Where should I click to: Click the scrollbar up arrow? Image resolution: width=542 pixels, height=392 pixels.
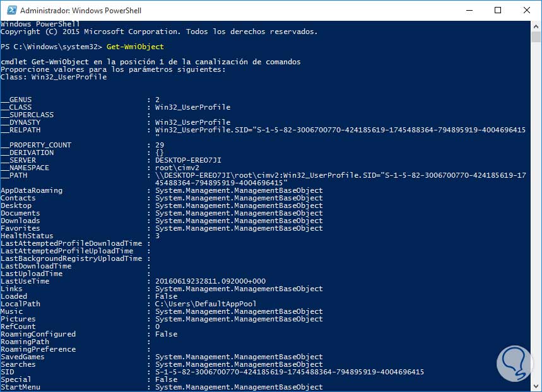tap(536, 26)
